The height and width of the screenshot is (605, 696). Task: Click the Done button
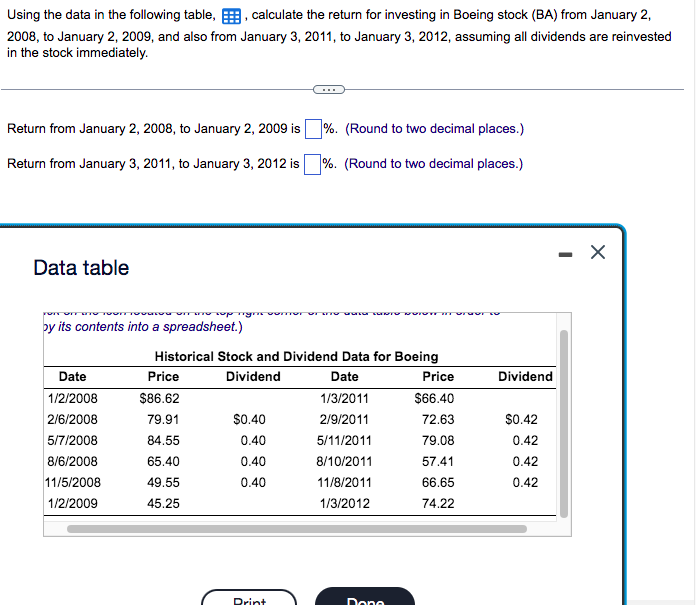tap(365, 597)
